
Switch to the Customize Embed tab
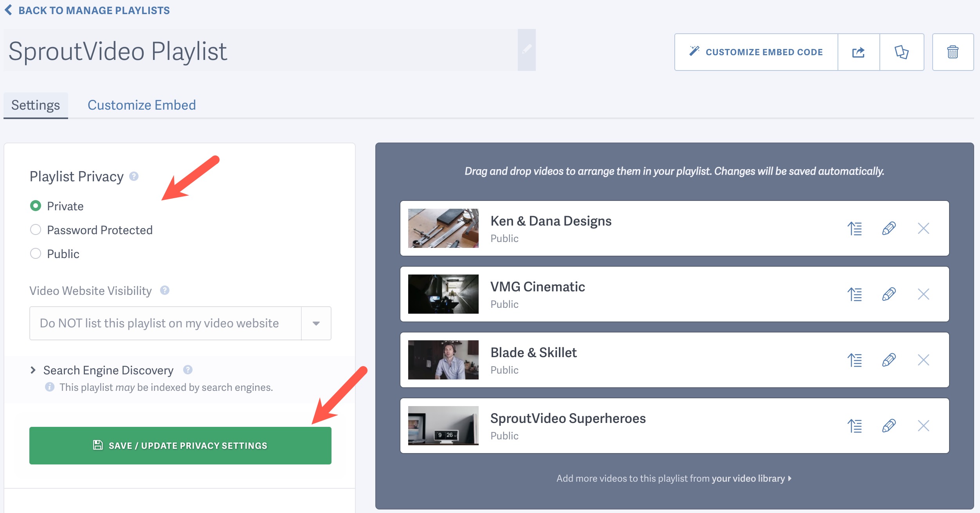click(x=142, y=105)
